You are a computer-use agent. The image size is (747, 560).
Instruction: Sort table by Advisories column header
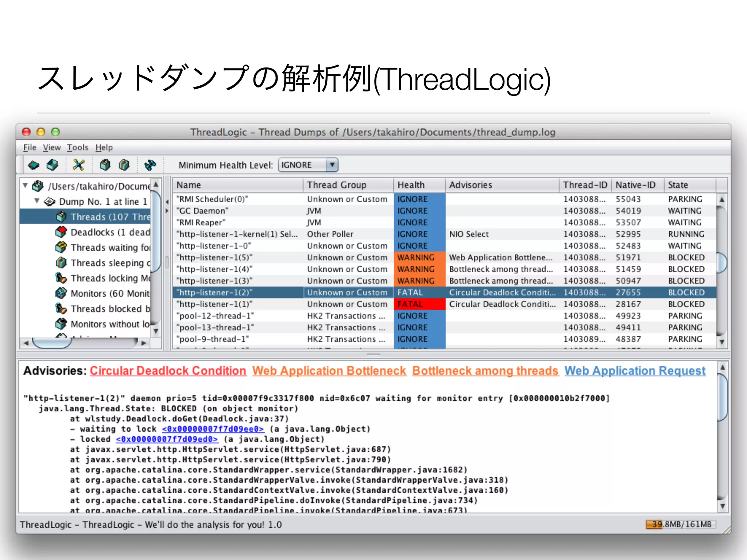(502, 185)
